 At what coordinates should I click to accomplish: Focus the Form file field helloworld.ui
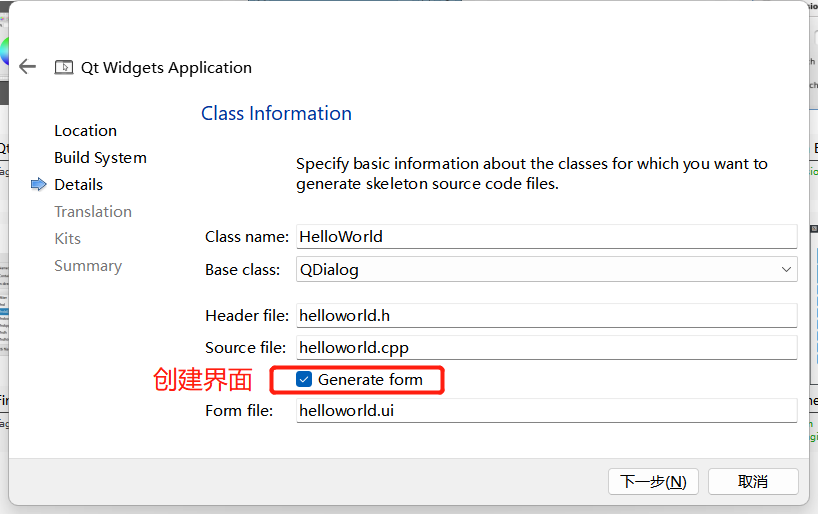click(x=546, y=411)
